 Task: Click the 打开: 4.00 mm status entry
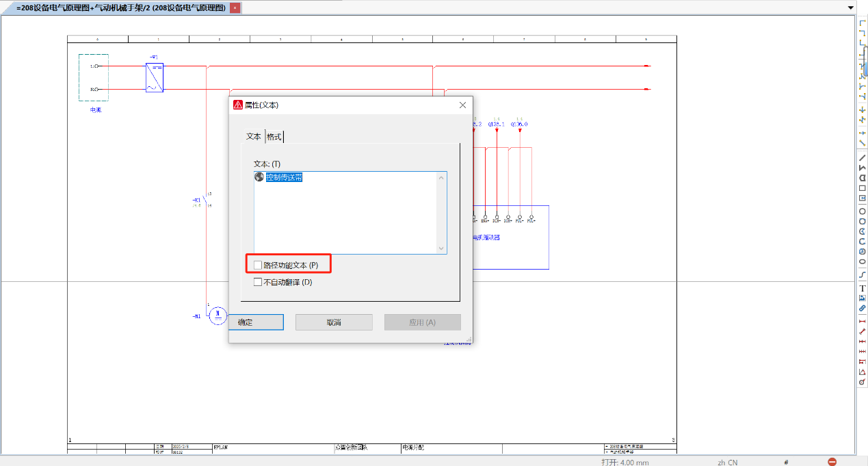624,463
